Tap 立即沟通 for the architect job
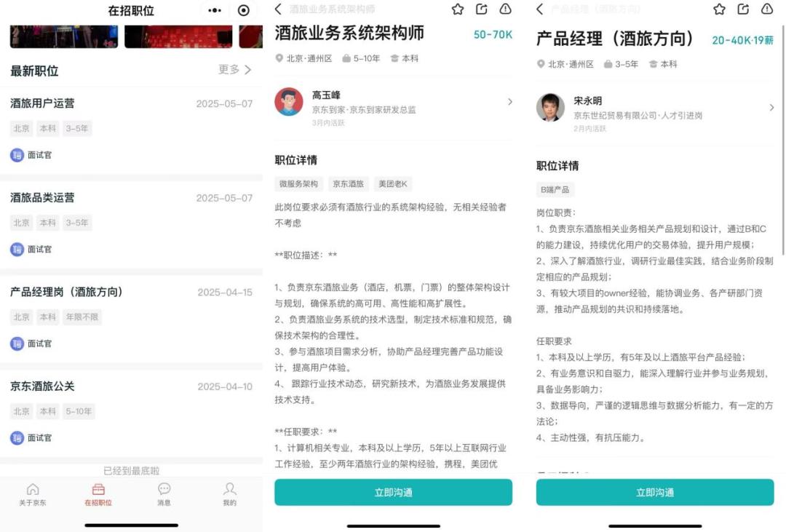The image size is (786, 532). pos(394,493)
